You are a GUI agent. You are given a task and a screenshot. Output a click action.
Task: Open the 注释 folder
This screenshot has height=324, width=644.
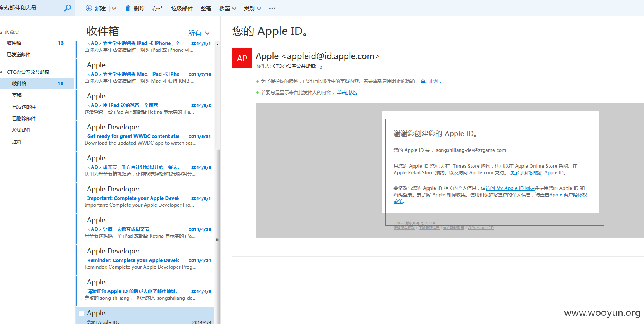click(x=17, y=142)
